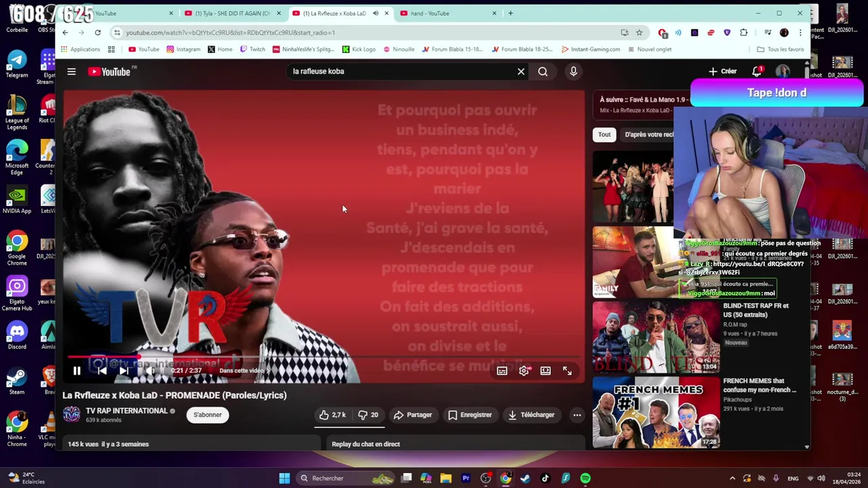Clear the YouTube search box text
The height and width of the screenshot is (488, 868).
521,71
